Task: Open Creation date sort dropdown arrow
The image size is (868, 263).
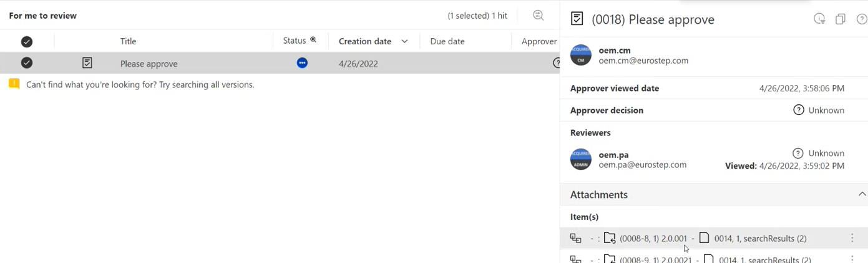Action: (x=404, y=42)
